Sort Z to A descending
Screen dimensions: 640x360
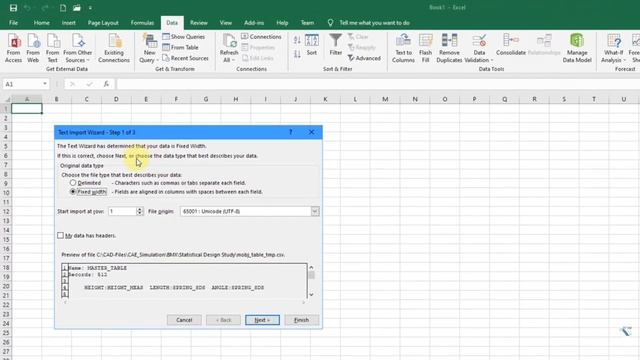pos(297,53)
